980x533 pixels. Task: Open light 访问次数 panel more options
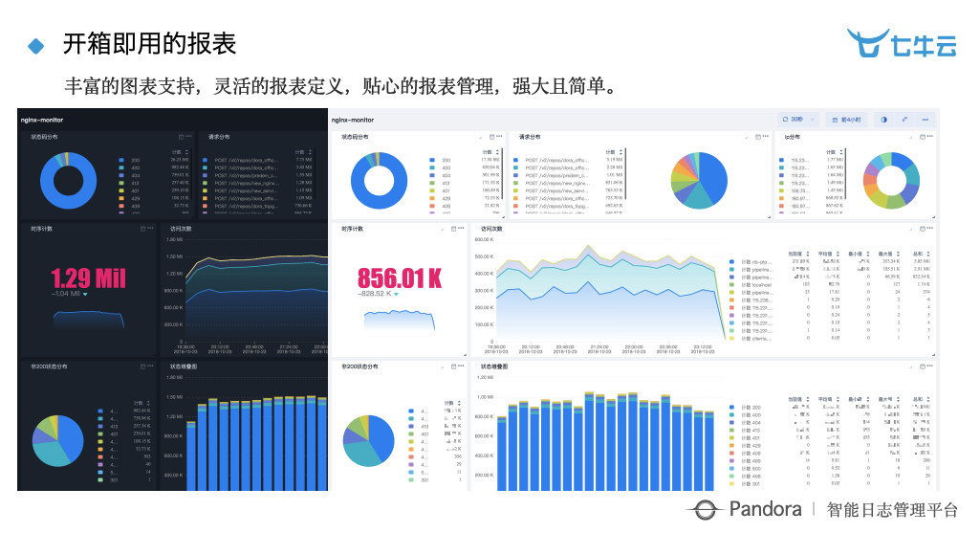click(x=930, y=229)
